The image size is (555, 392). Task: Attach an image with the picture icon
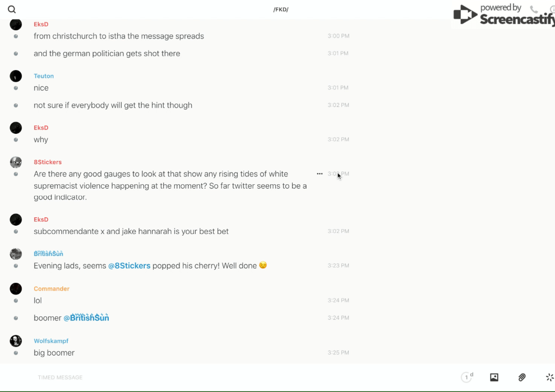pos(494,377)
